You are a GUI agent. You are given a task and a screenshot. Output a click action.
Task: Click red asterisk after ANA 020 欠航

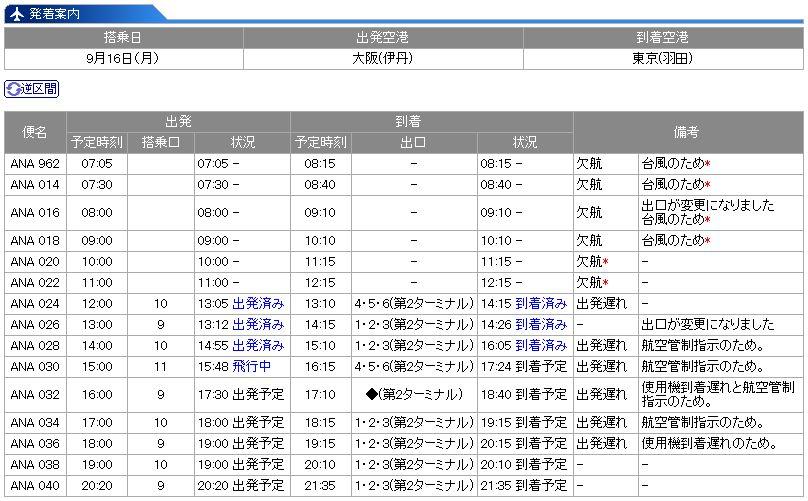click(606, 262)
